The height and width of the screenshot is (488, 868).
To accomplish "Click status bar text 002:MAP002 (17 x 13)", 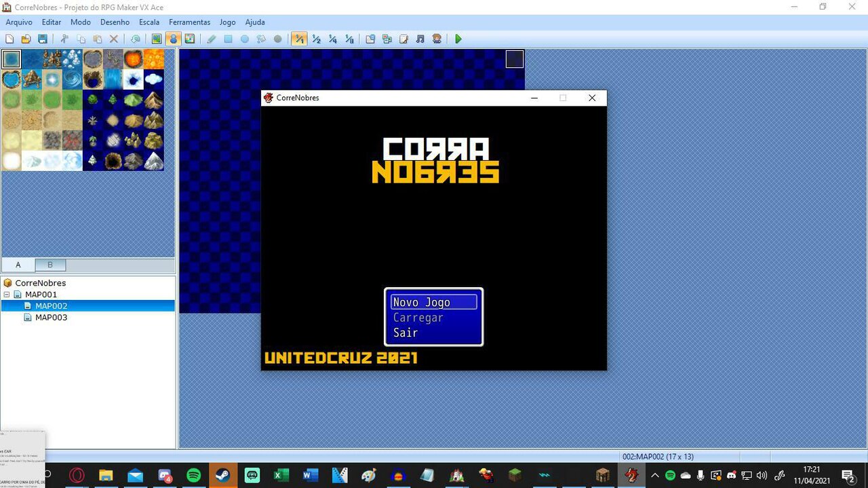I will coord(658,457).
